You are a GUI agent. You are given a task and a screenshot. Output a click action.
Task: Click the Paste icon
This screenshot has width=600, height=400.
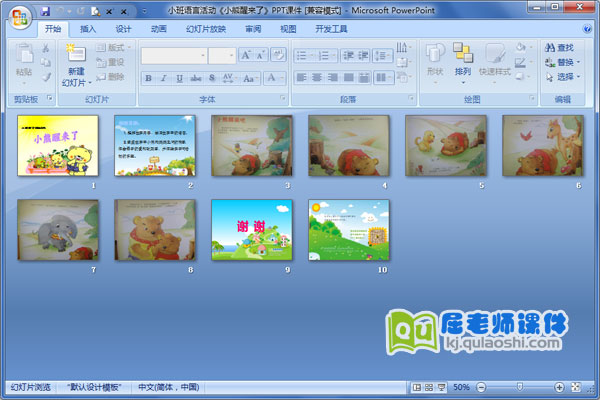coord(24,54)
